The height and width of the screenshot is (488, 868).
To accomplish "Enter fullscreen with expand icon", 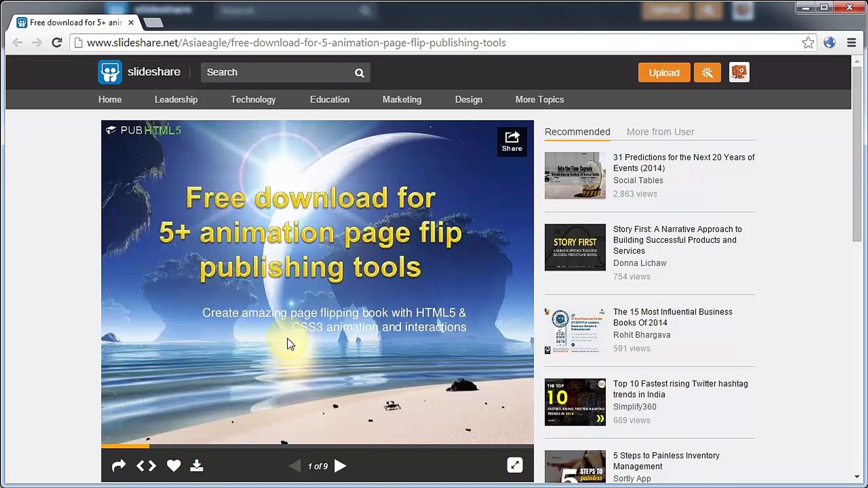I will click(x=514, y=465).
